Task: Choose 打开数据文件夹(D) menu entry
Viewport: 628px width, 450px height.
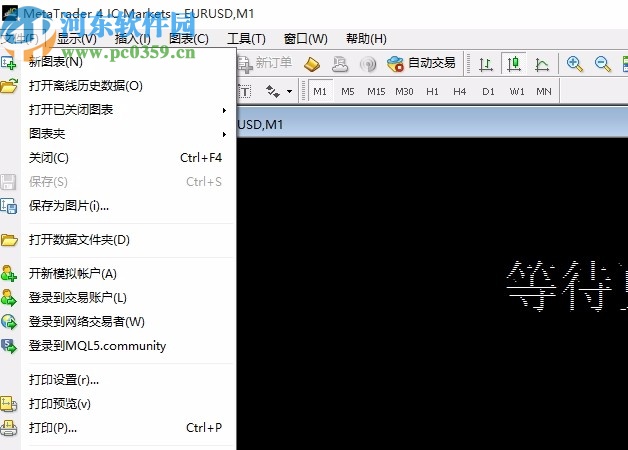Action: tap(118, 240)
